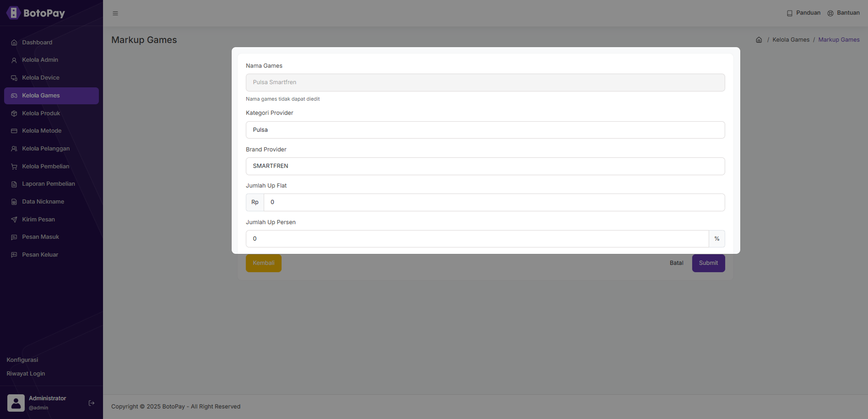Click the Jumlah Up Flat label
This screenshot has height=419, width=868.
(266, 186)
